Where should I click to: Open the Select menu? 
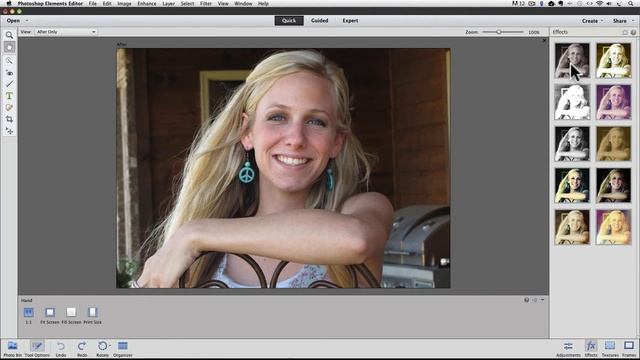(187, 3)
